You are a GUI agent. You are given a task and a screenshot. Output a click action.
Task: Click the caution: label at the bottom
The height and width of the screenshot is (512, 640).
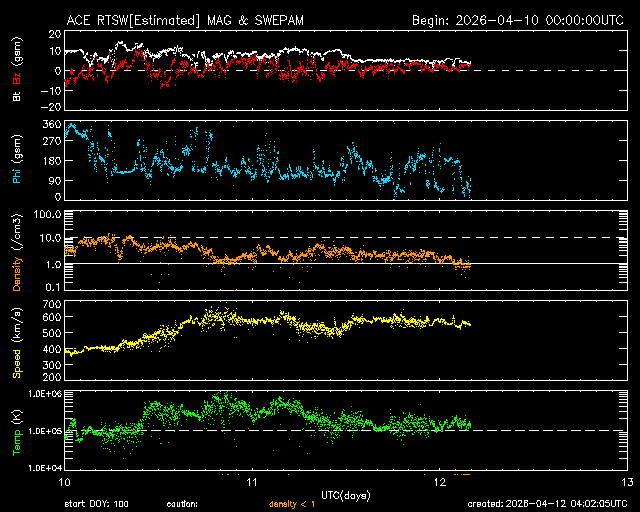182,504
